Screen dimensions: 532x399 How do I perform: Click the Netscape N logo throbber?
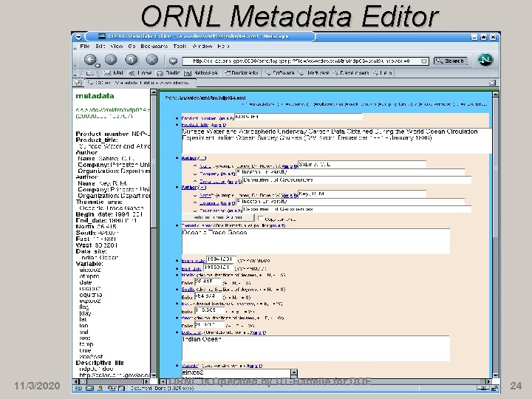coord(485,60)
